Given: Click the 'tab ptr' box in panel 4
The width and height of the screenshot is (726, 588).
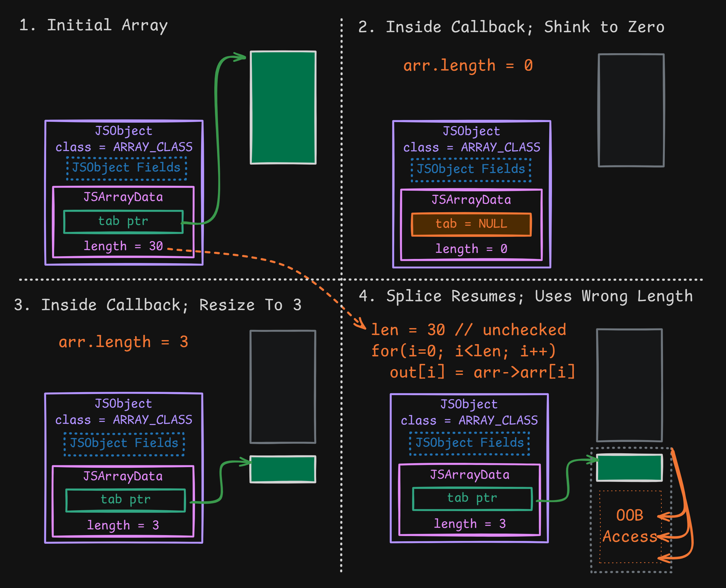Looking at the screenshot, I should click(472, 498).
